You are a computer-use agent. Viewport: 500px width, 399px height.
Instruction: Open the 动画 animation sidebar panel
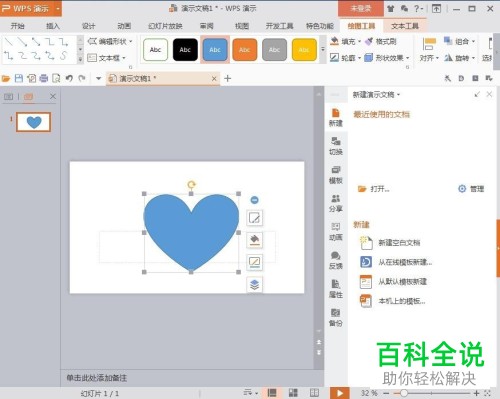(336, 232)
